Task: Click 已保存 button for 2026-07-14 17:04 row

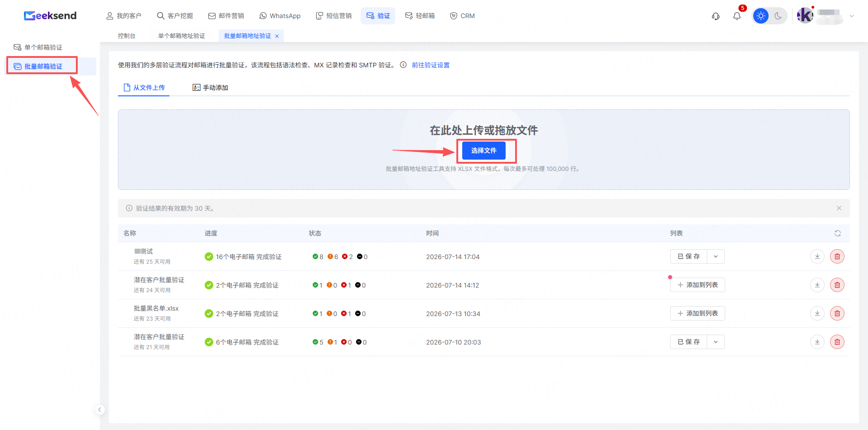Action: (x=689, y=256)
